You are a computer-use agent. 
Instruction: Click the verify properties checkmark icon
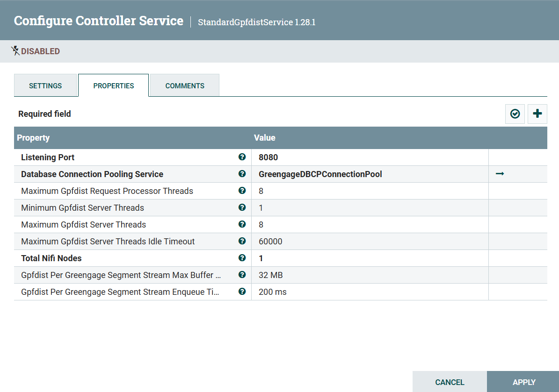click(x=515, y=114)
